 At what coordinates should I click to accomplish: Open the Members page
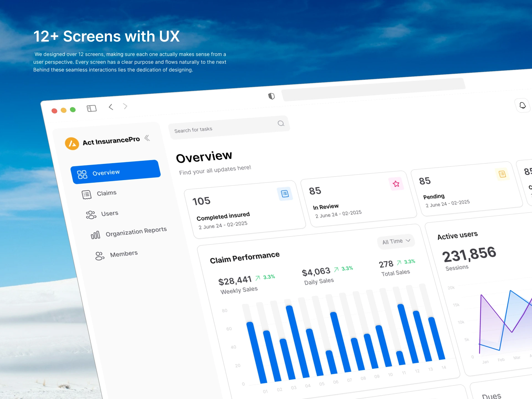123,254
